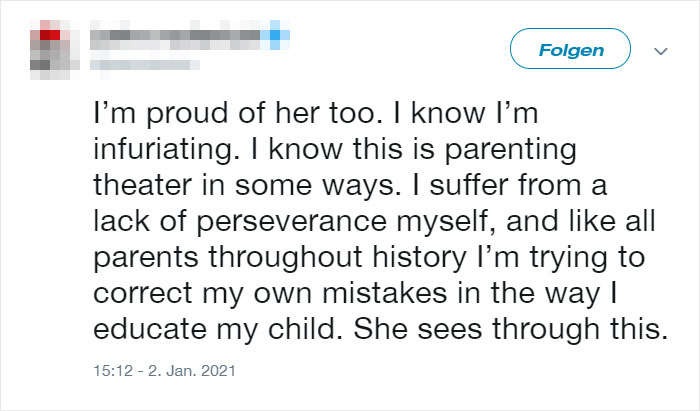Screen dimensions: 700x411
Task: Click the word "parenting" in the tweet
Action: pos(511,150)
